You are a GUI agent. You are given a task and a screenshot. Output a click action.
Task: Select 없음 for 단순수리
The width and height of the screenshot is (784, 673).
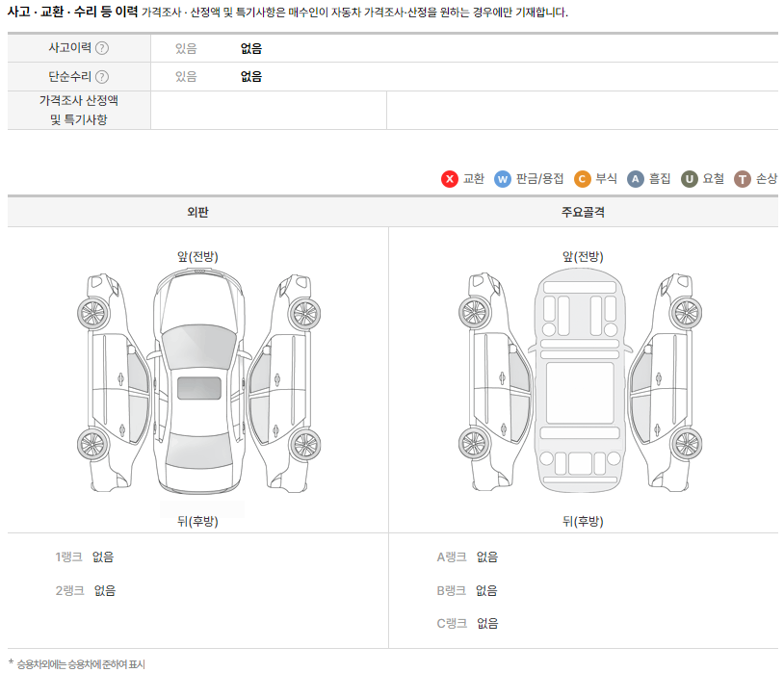[x=249, y=76]
